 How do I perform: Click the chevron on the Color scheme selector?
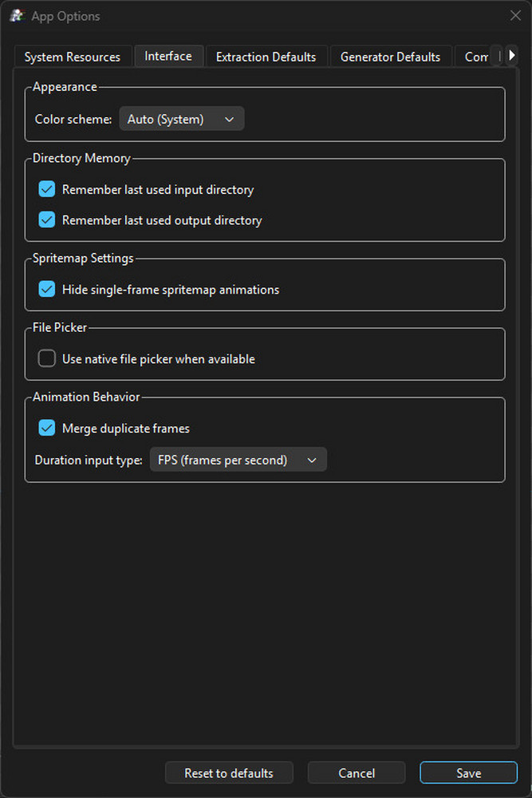[230, 118]
